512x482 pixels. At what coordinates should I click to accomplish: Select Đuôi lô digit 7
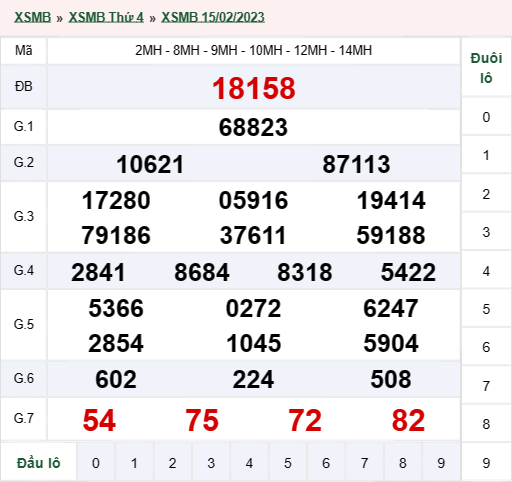pos(486,386)
